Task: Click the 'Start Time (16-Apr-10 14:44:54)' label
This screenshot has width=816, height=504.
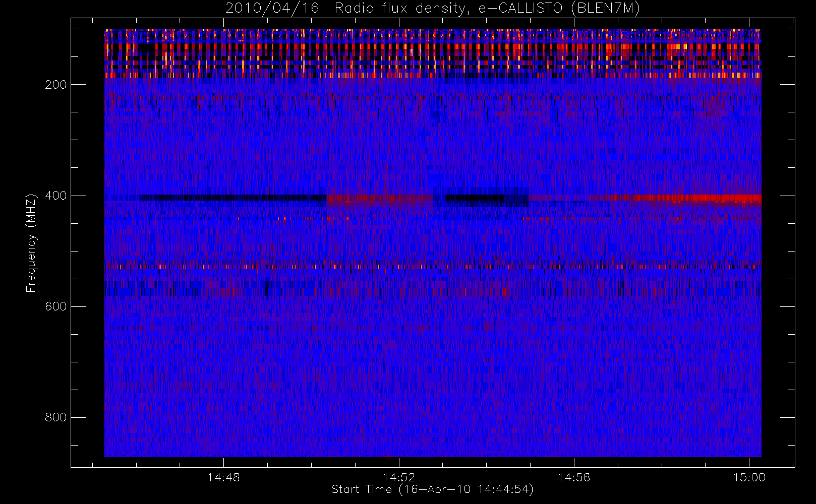Action: tap(433, 489)
